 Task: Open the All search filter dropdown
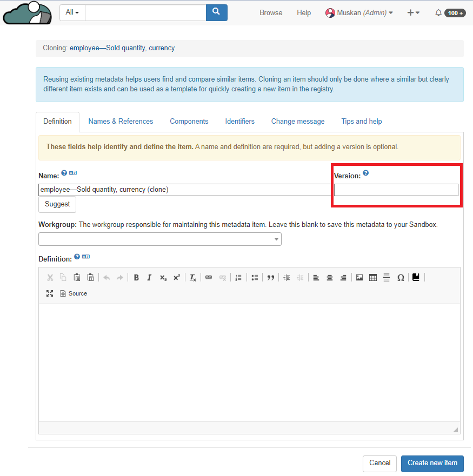[x=72, y=12]
